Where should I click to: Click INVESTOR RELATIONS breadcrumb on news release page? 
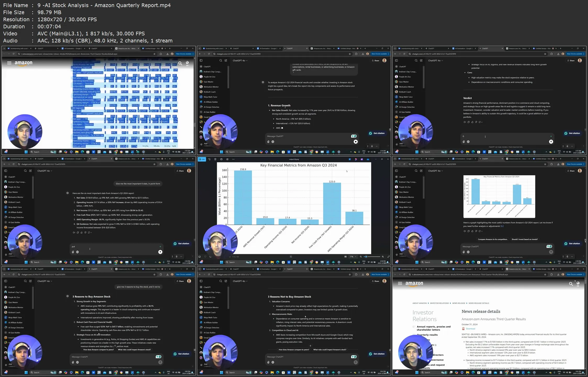click(x=439, y=303)
